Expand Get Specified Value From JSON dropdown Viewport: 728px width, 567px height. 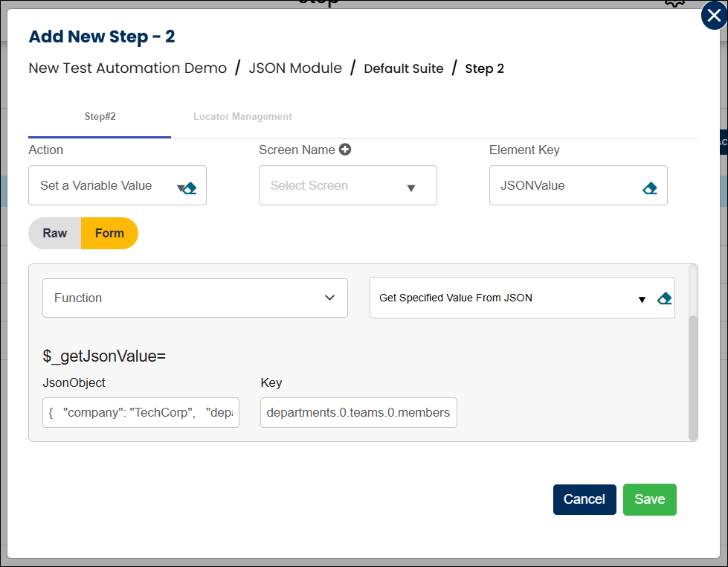coord(642,300)
